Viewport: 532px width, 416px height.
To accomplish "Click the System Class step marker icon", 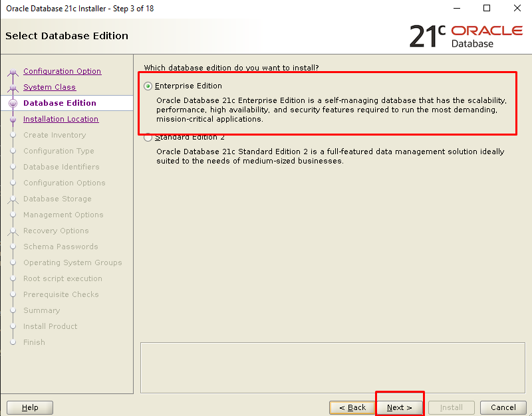I will (x=13, y=88).
